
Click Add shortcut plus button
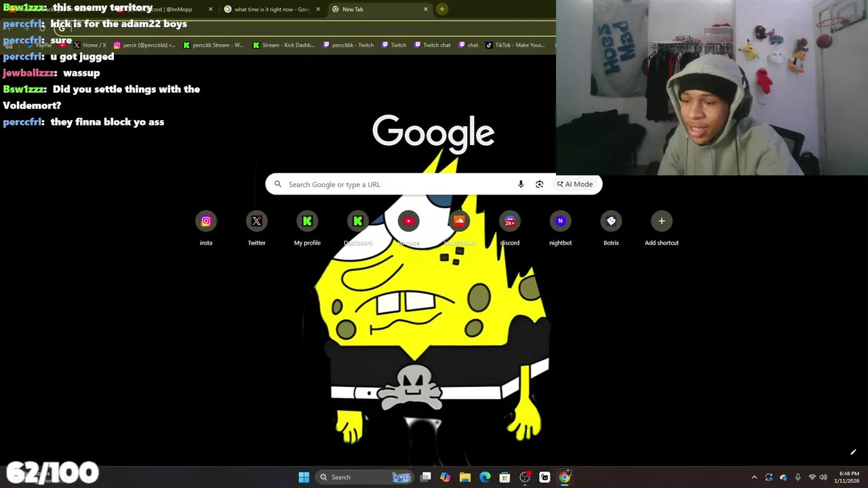click(x=662, y=221)
